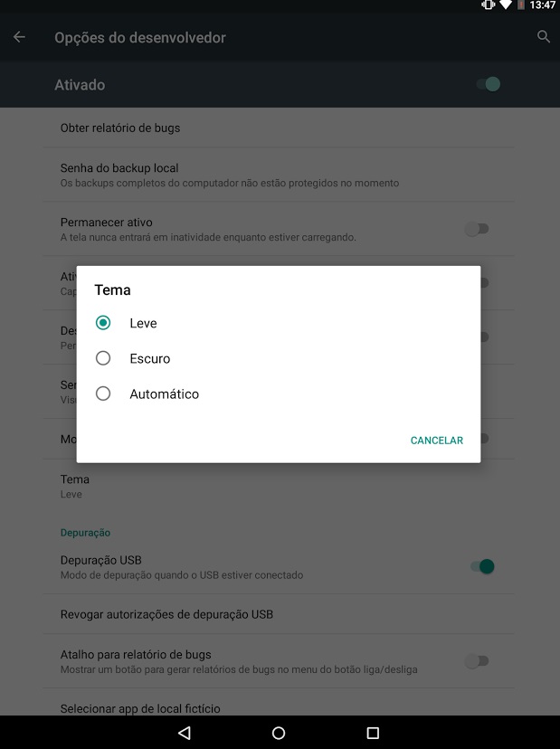Toggle Atalho para relatório de bugs switch
The height and width of the screenshot is (749, 560).
(x=477, y=661)
